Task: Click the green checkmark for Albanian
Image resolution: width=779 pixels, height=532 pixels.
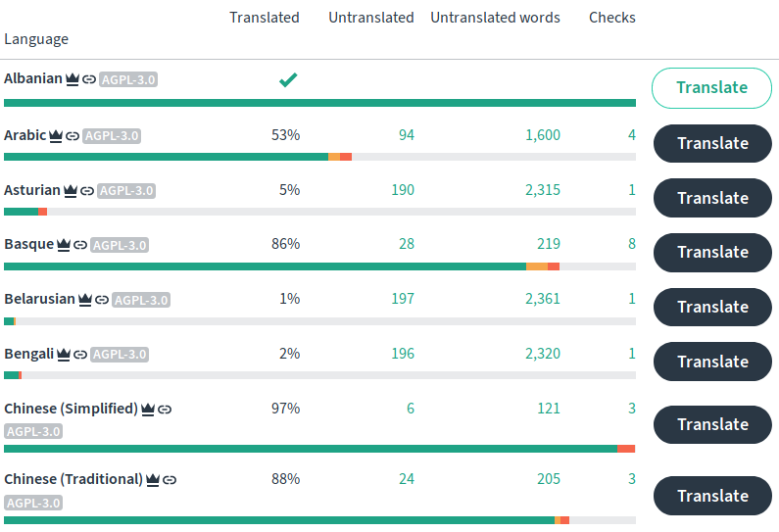Action: 288,79
